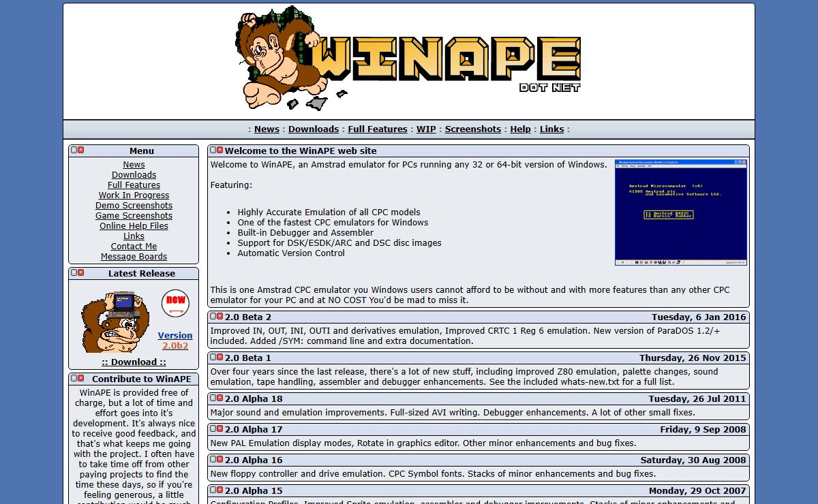Click the 2.0b2 version number link

click(175, 345)
